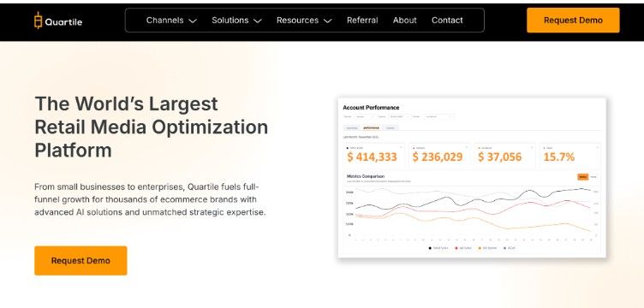Click the 'Account Performance' title
Image resolution: width=644 pixels, height=308 pixels.
[x=371, y=108]
